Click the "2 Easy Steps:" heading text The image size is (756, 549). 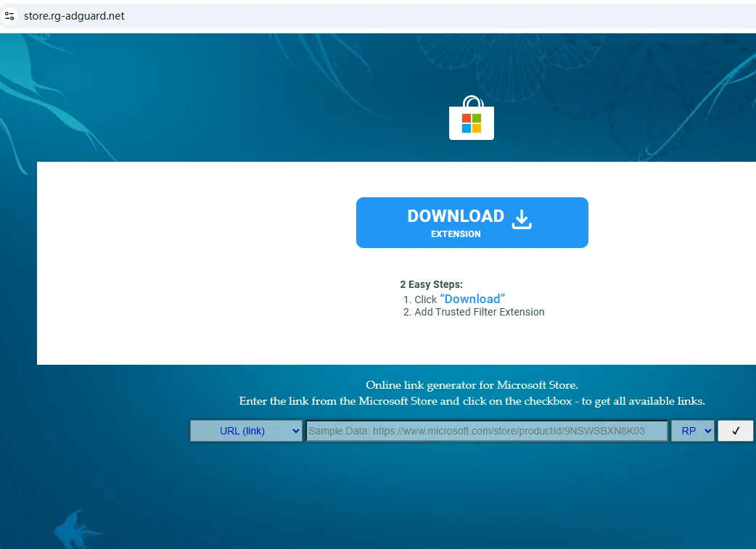click(431, 284)
